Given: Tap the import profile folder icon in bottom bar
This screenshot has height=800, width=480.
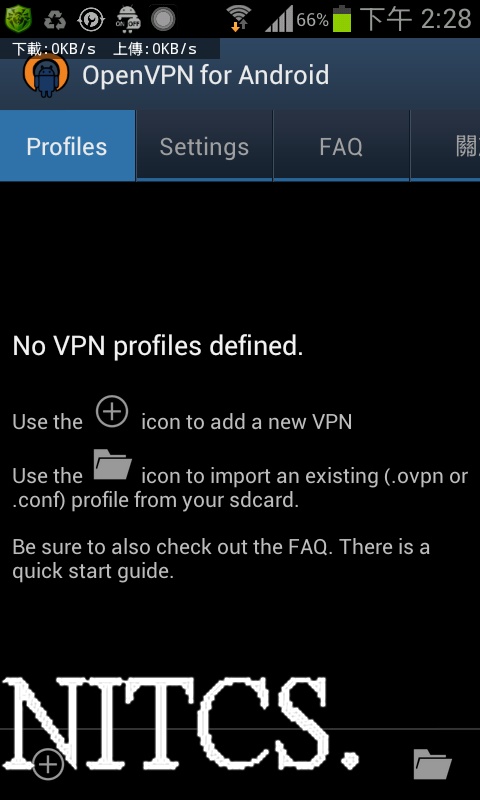Looking at the screenshot, I should (432, 764).
